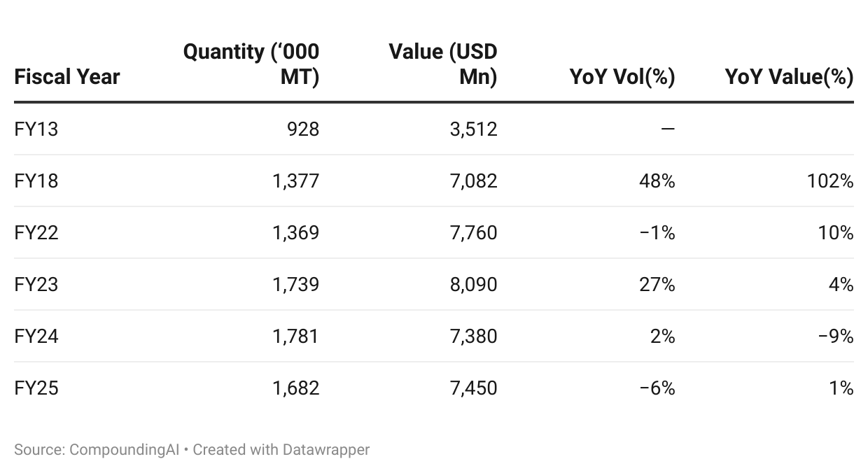Click the Value (USD Mn) column header
This screenshot has width=868, height=473.
point(443,64)
